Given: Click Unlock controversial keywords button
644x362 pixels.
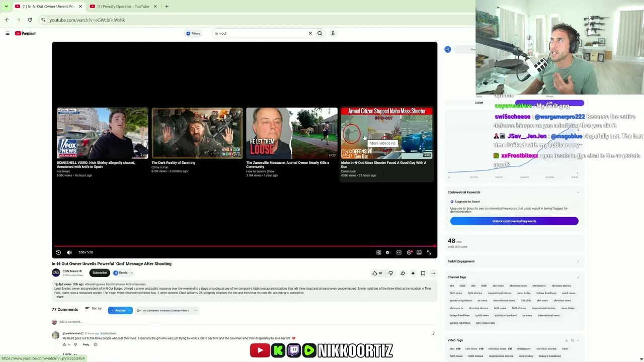Looking at the screenshot, I should click(x=514, y=221).
